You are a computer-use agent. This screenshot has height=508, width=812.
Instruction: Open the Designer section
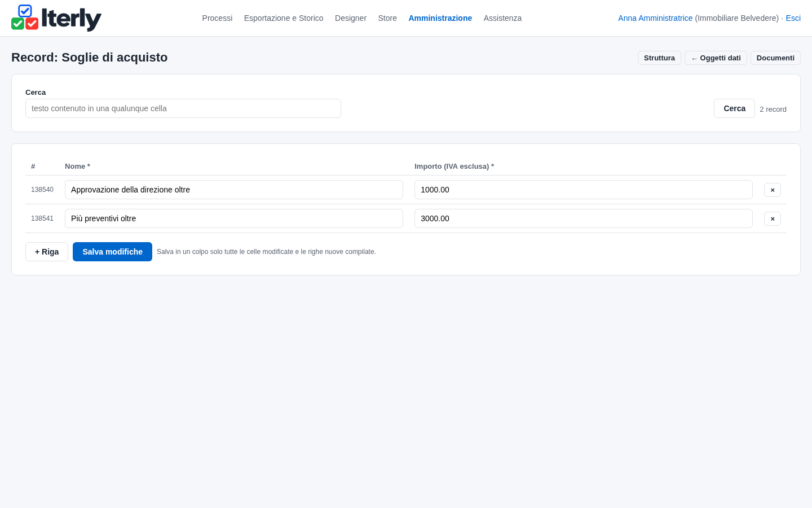(x=351, y=18)
